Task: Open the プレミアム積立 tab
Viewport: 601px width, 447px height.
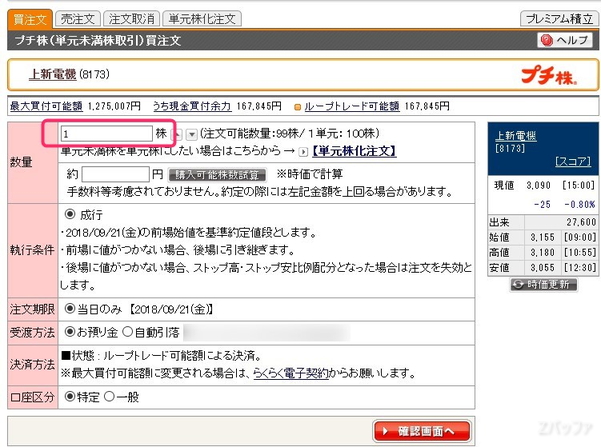Action: pos(559,18)
